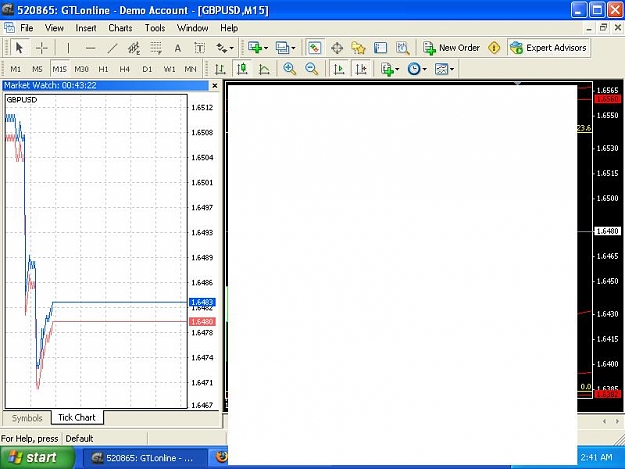Open the File menu
This screenshot has height=469, width=625.
[x=27, y=28]
